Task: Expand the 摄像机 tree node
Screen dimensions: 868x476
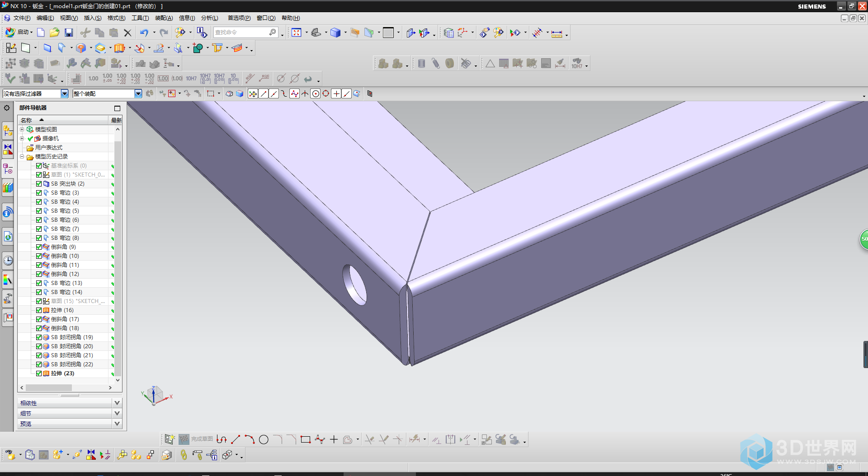Action: tap(22, 138)
